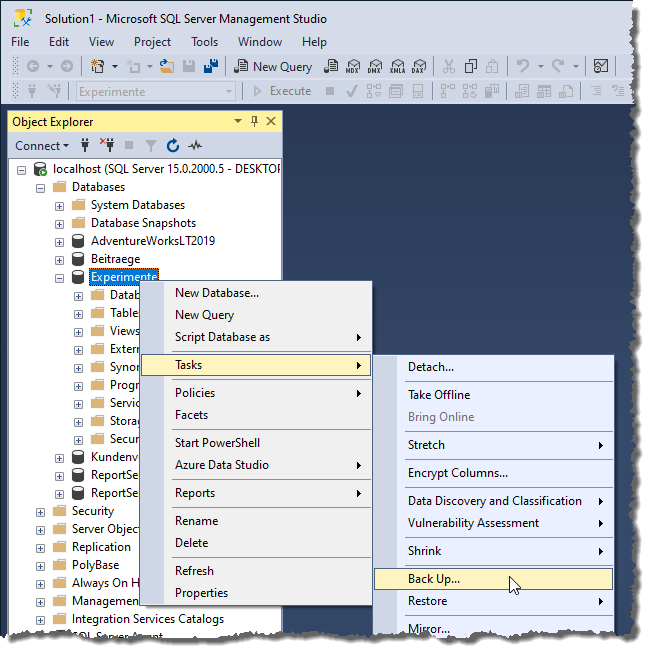651x653 pixels.
Task: Click the Save All icon
Action: pos(211,66)
